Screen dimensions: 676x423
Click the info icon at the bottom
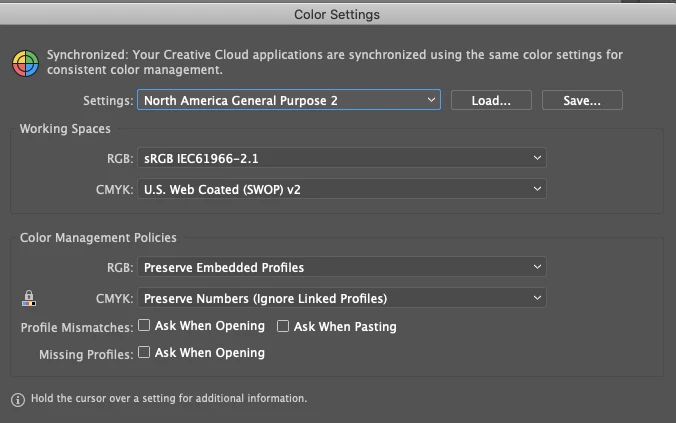(x=18, y=399)
